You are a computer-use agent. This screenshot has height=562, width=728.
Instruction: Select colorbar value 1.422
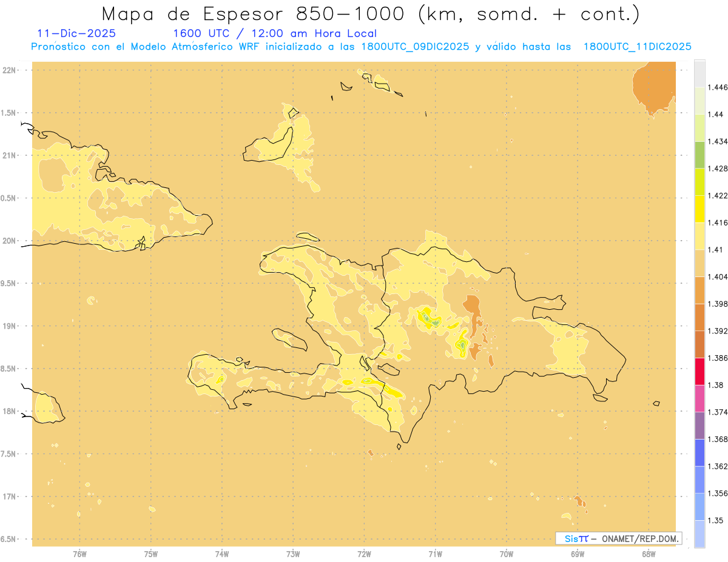pos(718,196)
